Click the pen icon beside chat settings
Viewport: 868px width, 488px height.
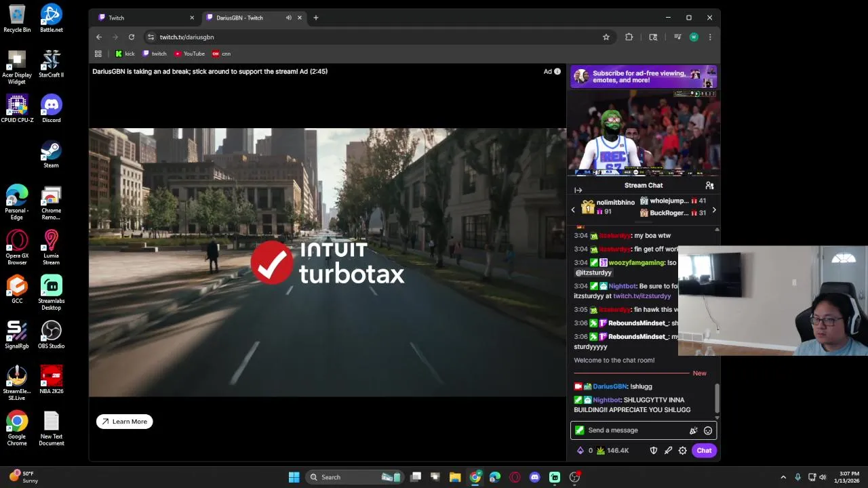click(668, 451)
